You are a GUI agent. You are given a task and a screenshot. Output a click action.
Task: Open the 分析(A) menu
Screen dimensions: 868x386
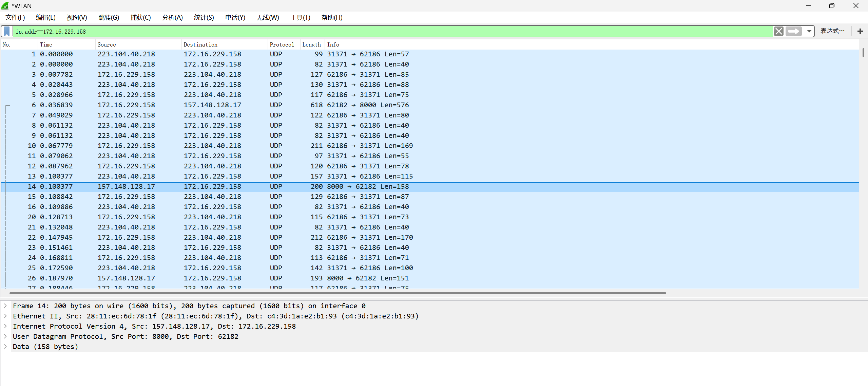172,18
